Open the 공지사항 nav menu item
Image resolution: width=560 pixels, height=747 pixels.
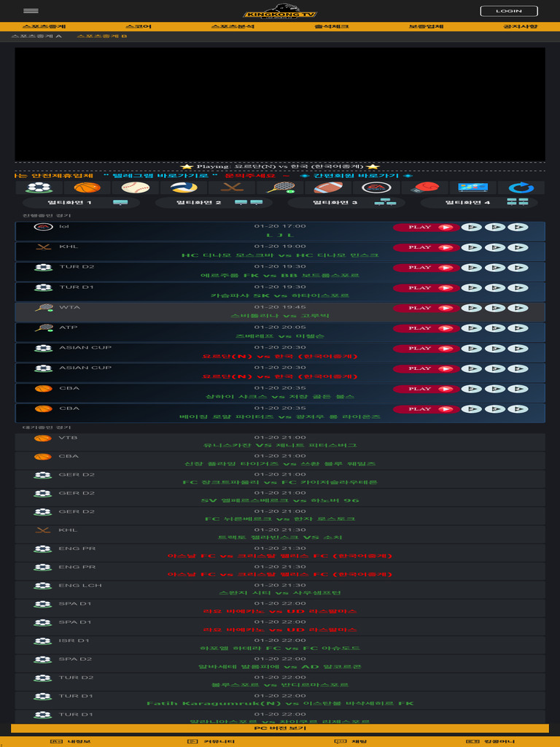point(520,26)
